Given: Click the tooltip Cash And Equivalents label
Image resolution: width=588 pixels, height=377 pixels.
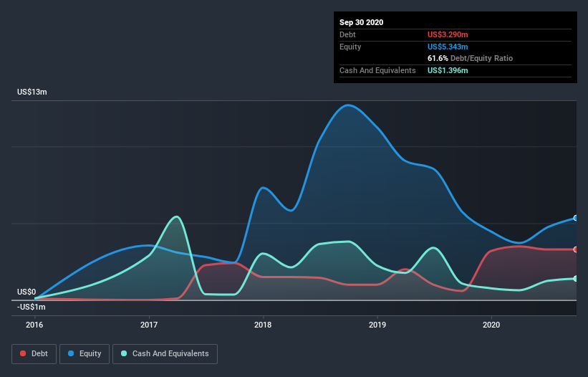Looking at the screenshot, I should [x=377, y=70].
